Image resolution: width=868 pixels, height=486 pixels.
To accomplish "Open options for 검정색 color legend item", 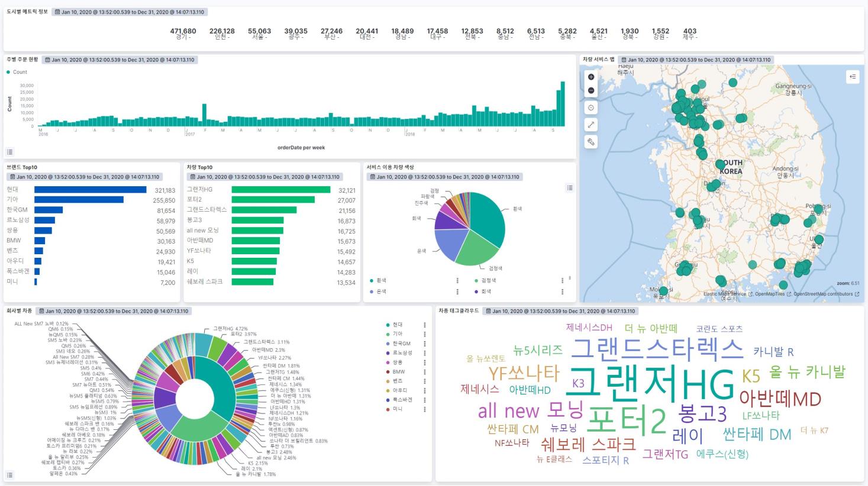I will 562,281.
